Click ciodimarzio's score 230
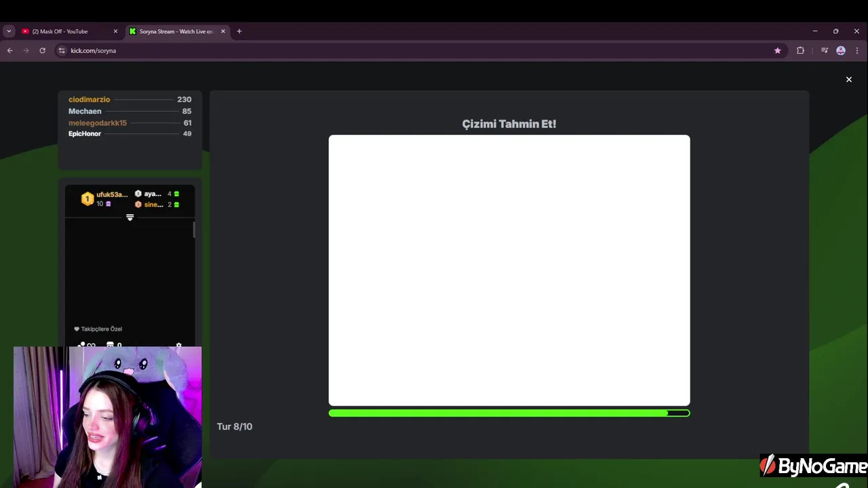 coord(184,100)
